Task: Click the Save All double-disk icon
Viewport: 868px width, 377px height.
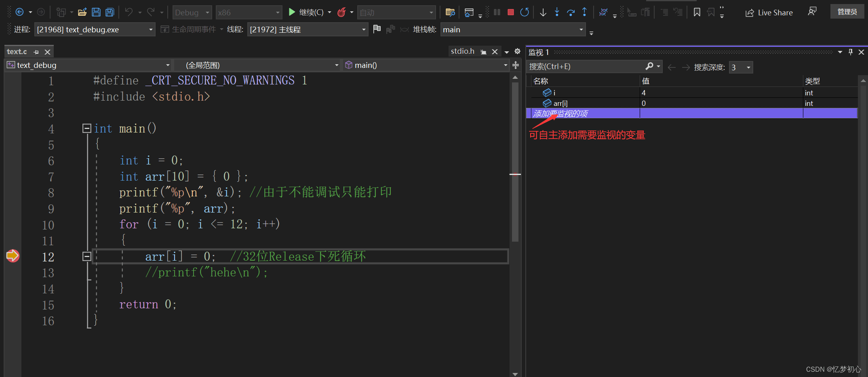Action: click(x=110, y=12)
